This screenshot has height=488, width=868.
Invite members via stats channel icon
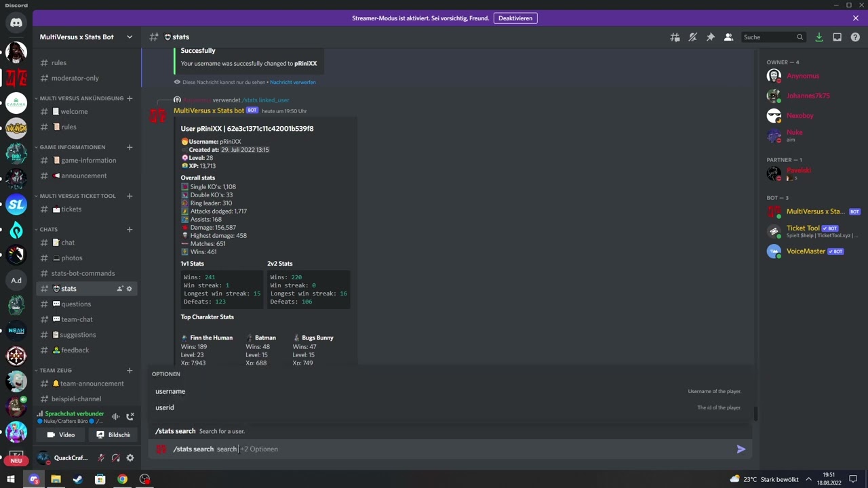120,289
